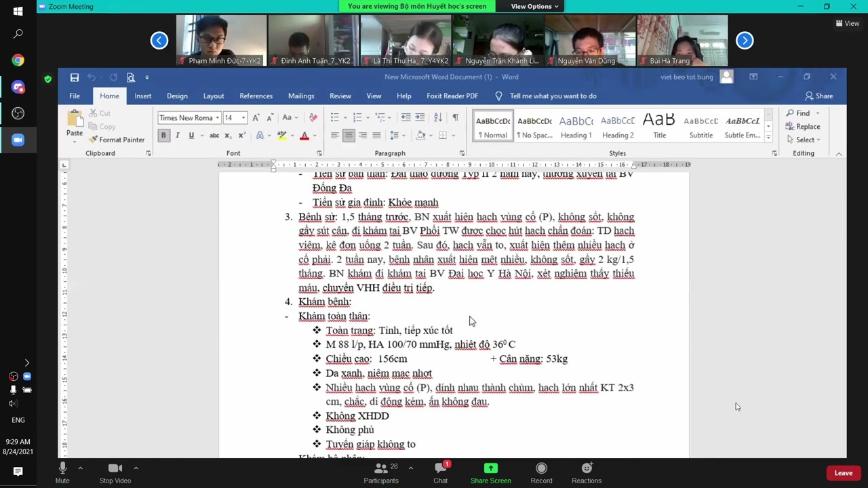This screenshot has width=868, height=488.
Task: Open Windows search from the taskbar
Action: [18, 34]
